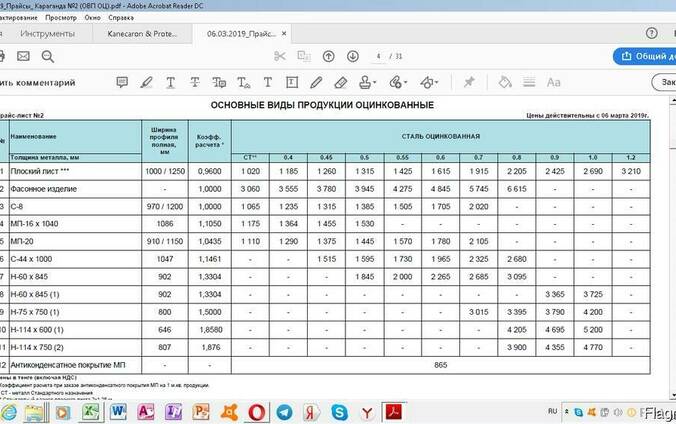Image resolution: width=676 pixels, height=424 pixels.
Task: Open Skype from the taskbar
Action: (x=339, y=412)
